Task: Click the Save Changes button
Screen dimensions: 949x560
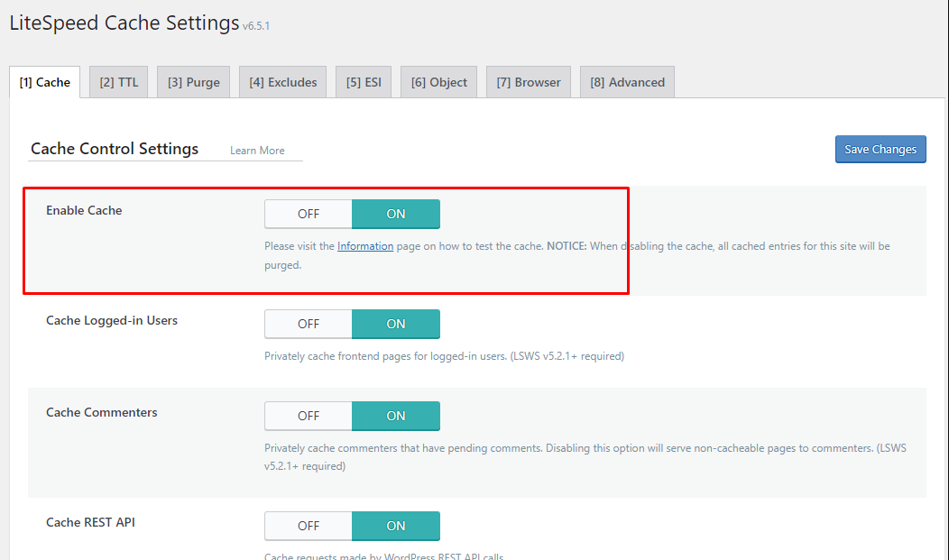Action: [880, 150]
